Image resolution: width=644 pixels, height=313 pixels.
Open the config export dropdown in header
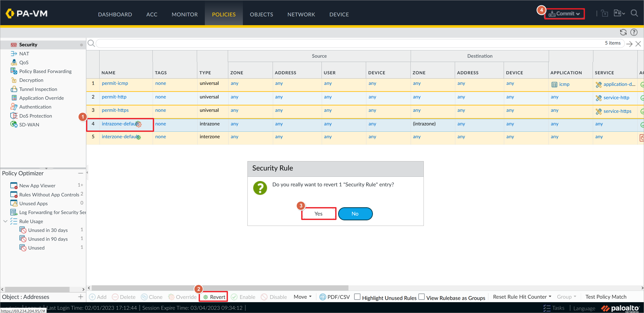click(x=619, y=13)
